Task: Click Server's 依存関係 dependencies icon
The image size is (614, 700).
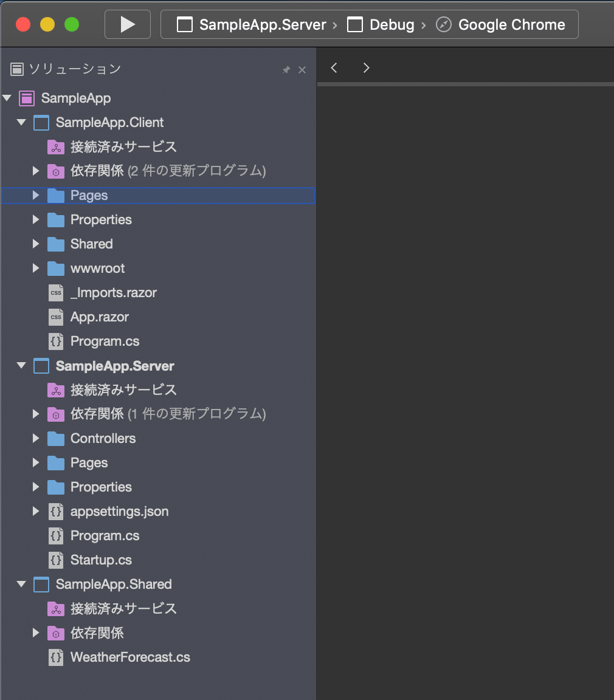Action: (x=56, y=414)
